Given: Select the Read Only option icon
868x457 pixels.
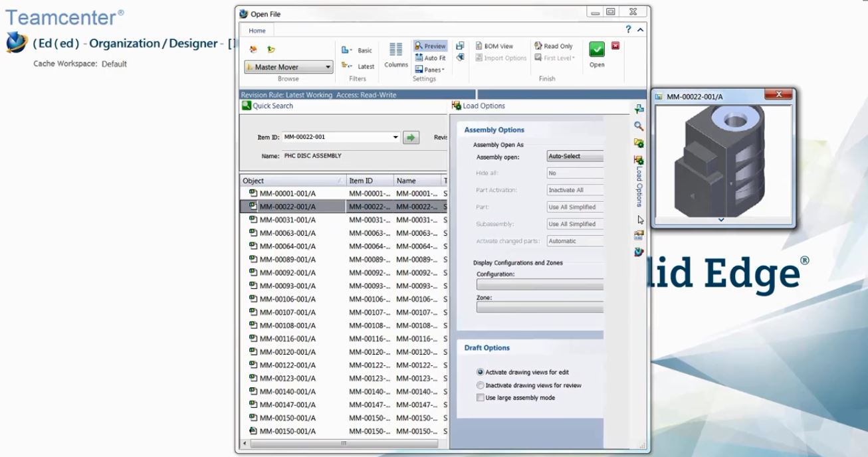Looking at the screenshot, I should (x=553, y=46).
